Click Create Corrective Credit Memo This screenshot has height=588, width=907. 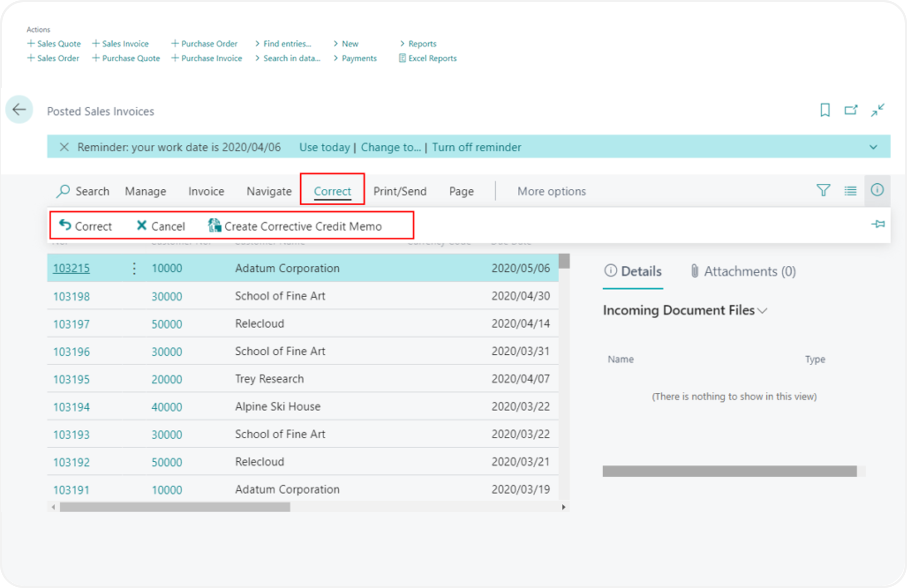click(295, 226)
